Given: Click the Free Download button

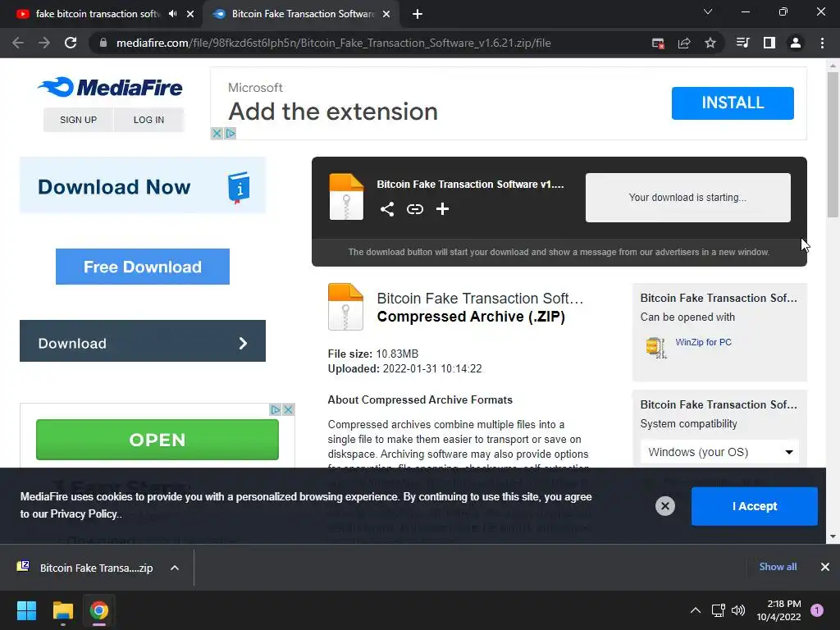Looking at the screenshot, I should 143,267.
